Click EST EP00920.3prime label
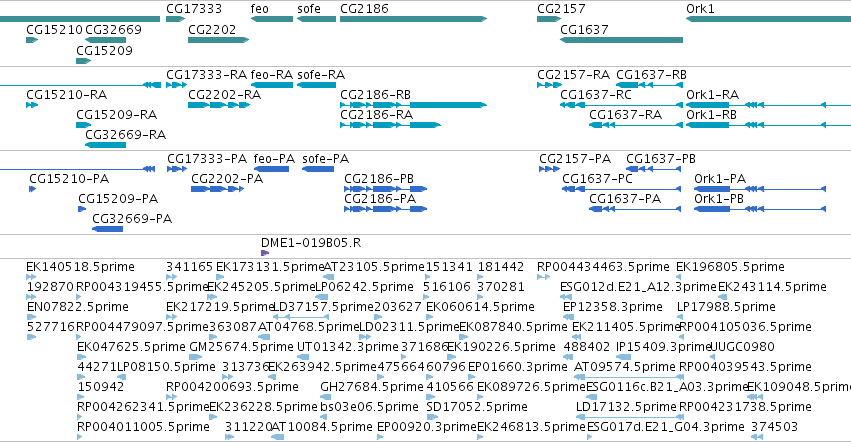Viewport: 851px width, 442px height. [427, 427]
